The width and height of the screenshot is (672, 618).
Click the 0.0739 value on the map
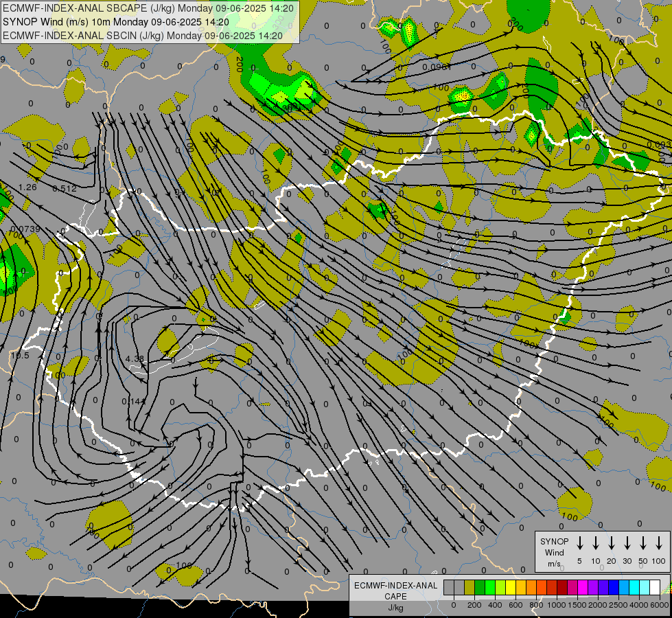click(25, 229)
